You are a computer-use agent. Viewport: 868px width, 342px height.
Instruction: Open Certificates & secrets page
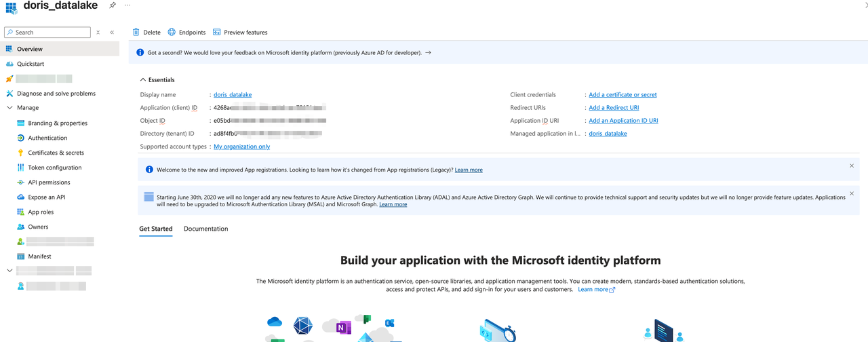coord(56,153)
